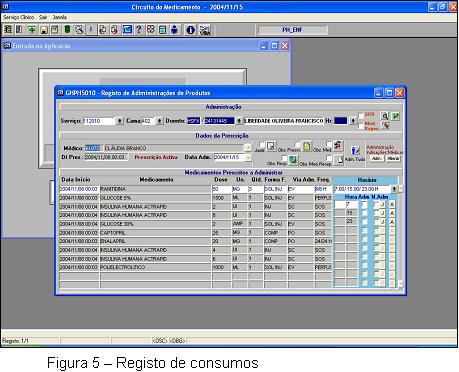Select the RANITIDINA medication row

pyautogui.click(x=195, y=189)
